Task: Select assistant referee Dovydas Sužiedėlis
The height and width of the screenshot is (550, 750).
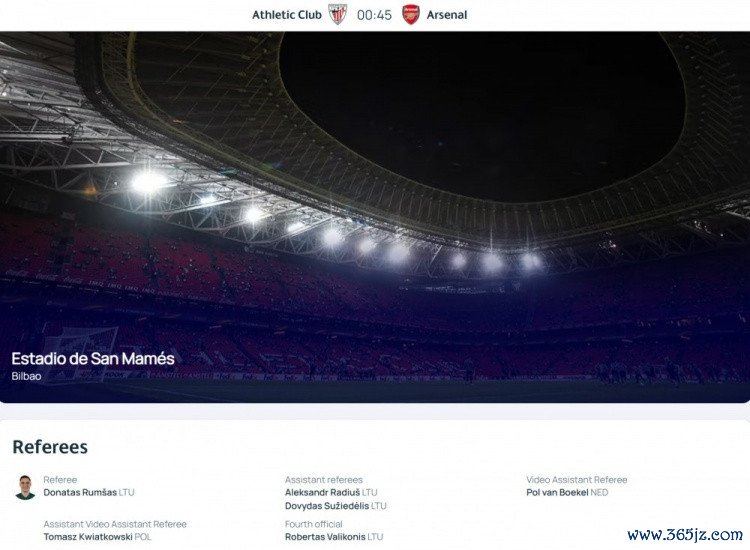Action: (x=327, y=506)
